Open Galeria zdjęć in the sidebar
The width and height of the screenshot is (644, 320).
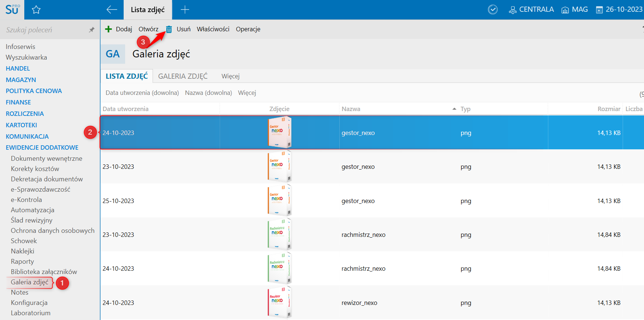point(30,282)
